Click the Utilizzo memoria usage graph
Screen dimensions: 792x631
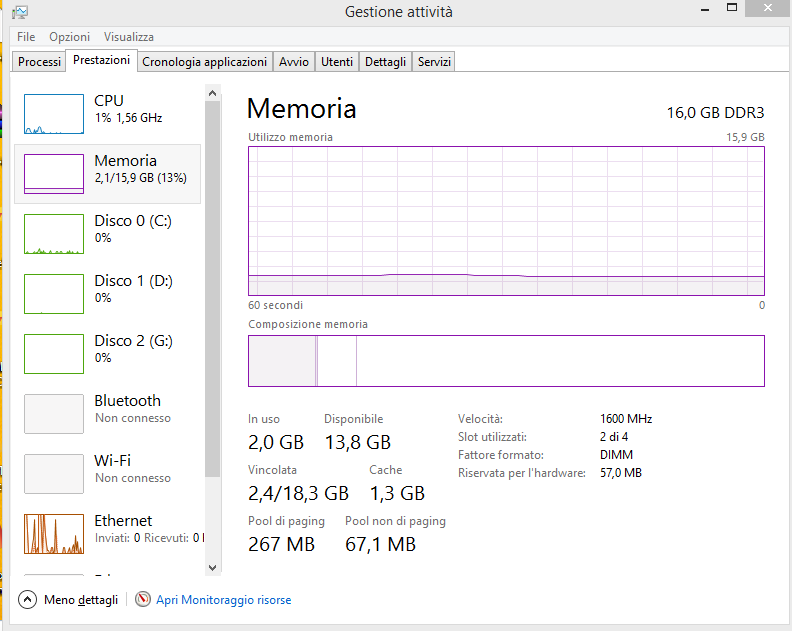506,221
